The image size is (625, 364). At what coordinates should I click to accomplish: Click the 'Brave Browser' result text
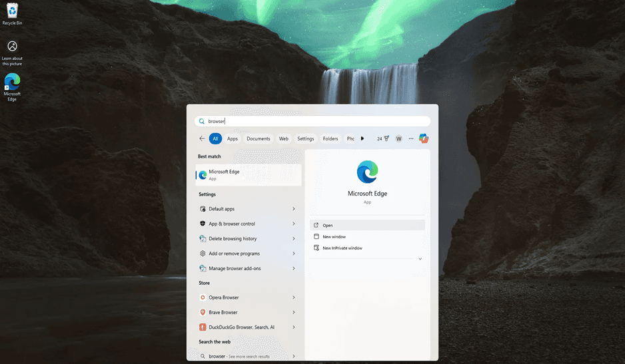[x=223, y=312]
